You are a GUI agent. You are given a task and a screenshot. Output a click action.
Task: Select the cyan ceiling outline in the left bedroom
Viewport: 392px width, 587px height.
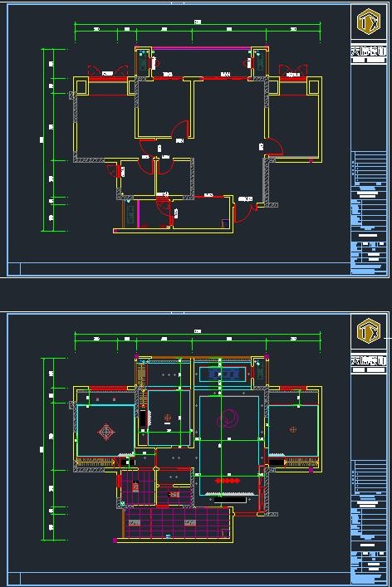click(105, 431)
